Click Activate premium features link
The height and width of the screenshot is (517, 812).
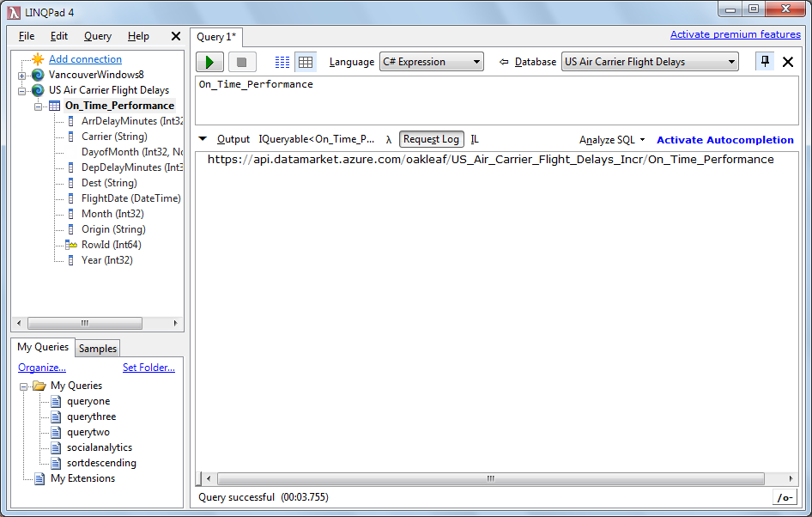pyautogui.click(x=736, y=34)
